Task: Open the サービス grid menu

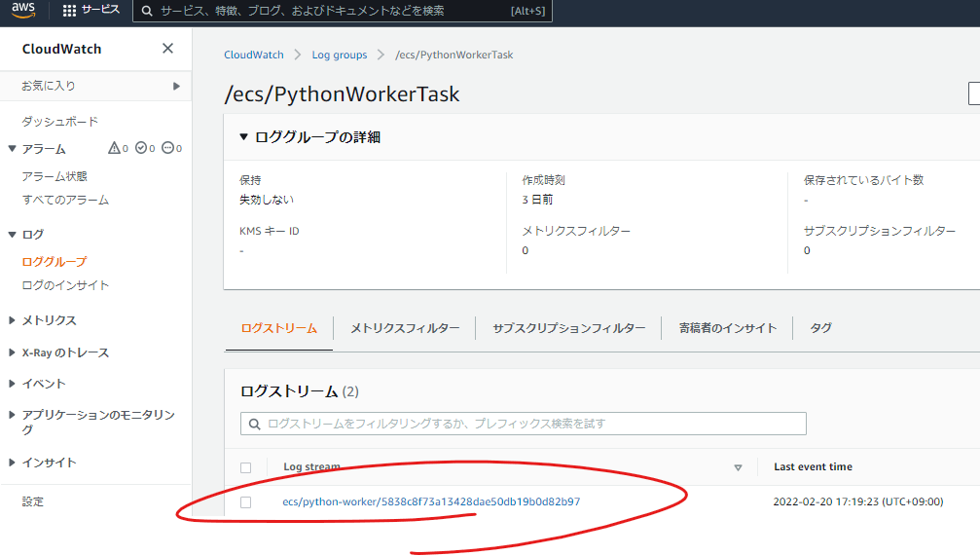Action: point(91,10)
